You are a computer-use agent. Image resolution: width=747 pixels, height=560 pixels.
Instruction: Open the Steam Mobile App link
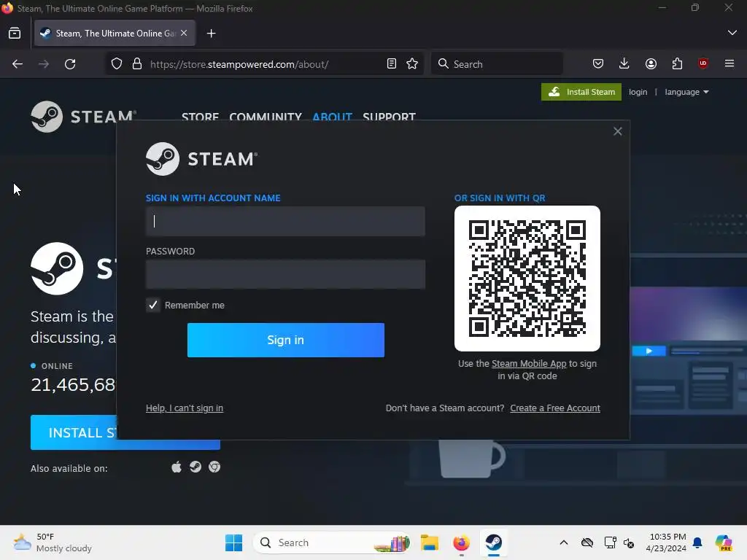[x=529, y=364]
